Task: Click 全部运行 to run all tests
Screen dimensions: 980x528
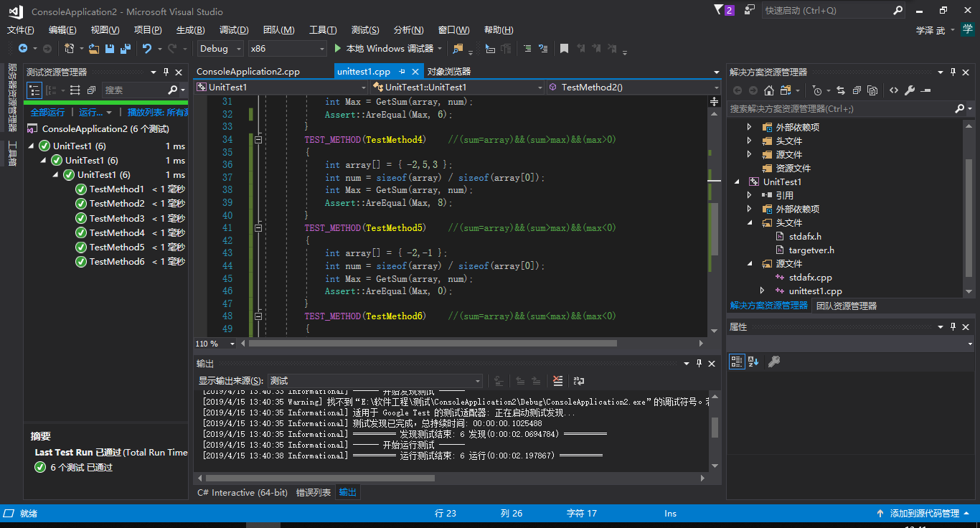Action: click(47, 112)
